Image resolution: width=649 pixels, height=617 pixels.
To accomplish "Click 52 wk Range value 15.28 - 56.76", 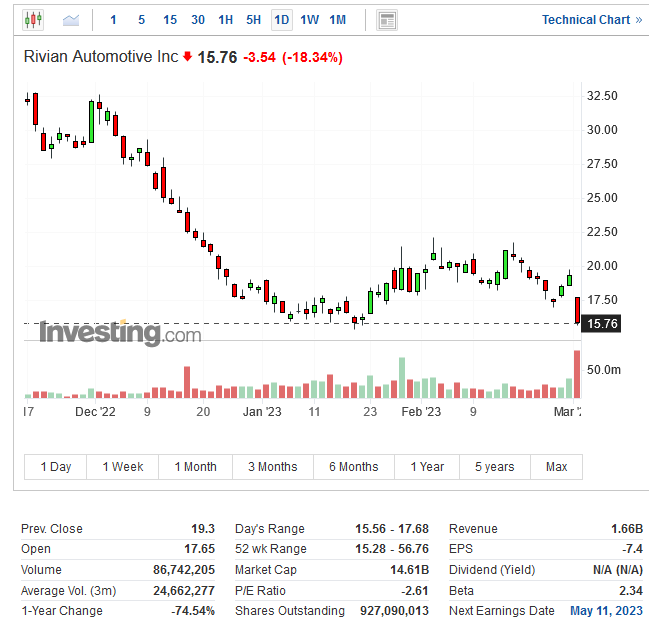I will [392, 549].
